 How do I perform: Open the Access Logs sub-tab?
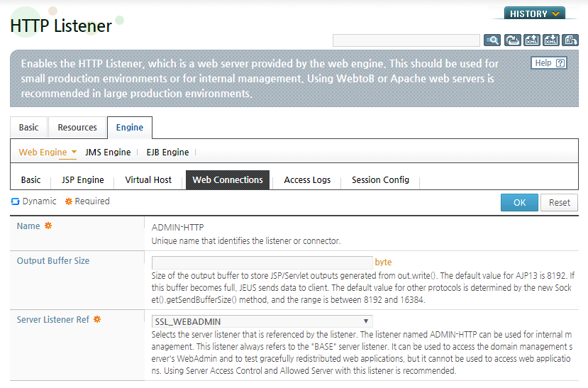[307, 180]
